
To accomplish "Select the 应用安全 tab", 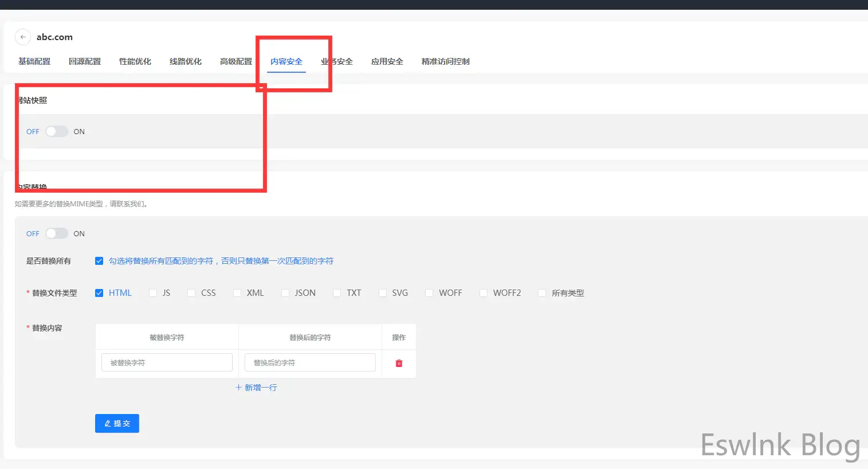I will tap(387, 61).
